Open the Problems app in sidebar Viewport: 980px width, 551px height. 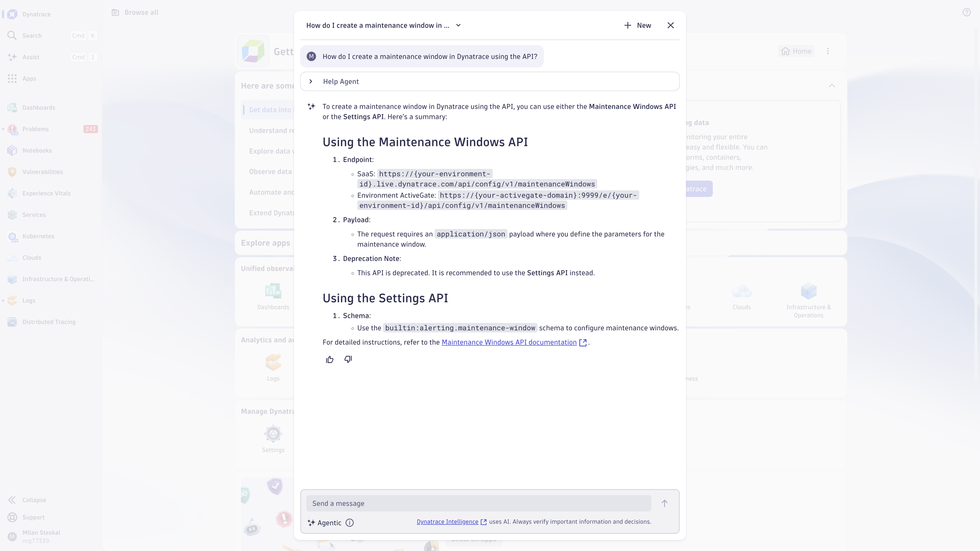coord(35,129)
